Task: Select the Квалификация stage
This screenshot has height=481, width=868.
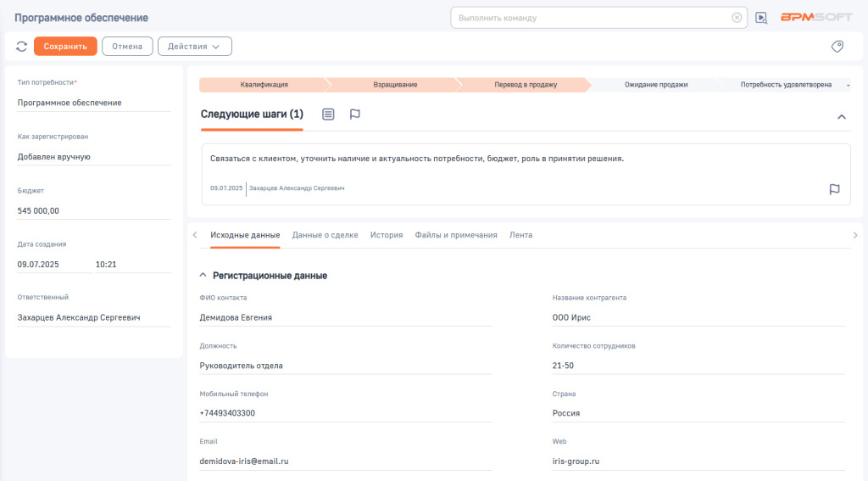Action: click(x=264, y=85)
